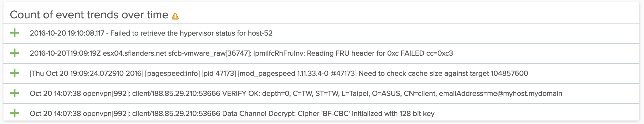The width and height of the screenshot is (644, 124).
Task: Click the hostname esx04.sflanders.net
Action: 135,53
